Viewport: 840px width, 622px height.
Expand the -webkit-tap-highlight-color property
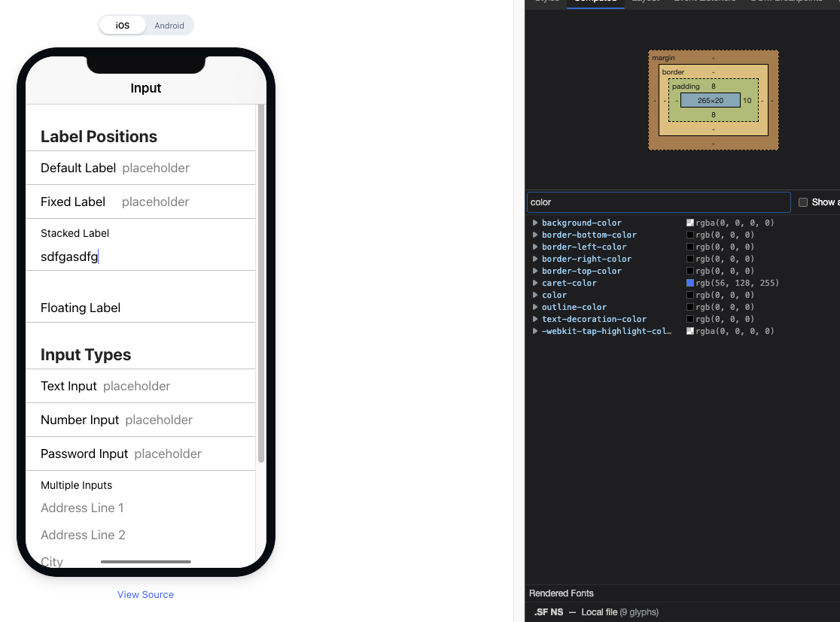click(534, 331)
